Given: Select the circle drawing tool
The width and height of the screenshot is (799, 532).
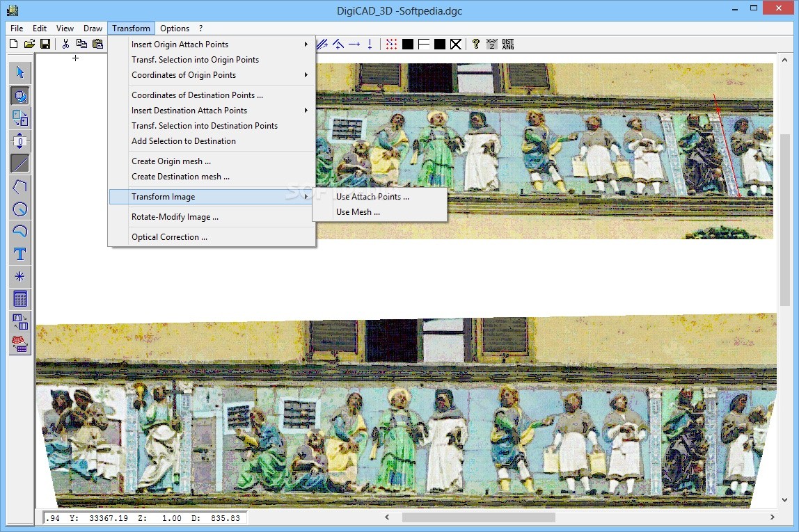Looking at the screenshot, I should [20, 209].
